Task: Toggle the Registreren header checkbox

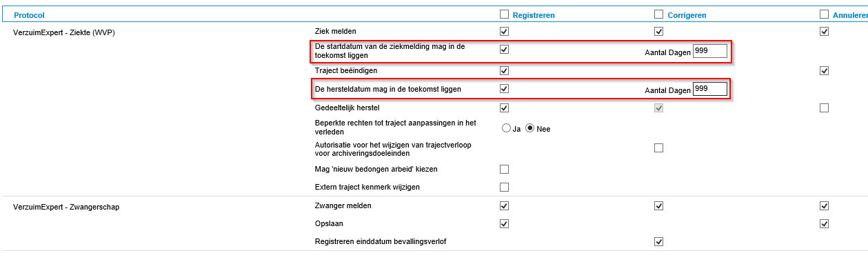Action: (505, 14)
